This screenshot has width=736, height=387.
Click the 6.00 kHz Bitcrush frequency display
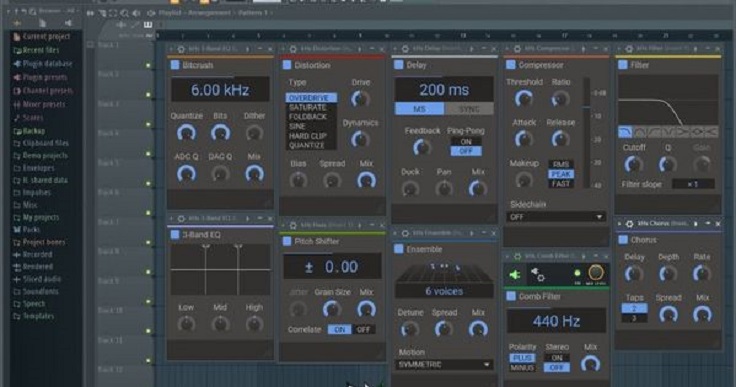[x=220, y=90]
